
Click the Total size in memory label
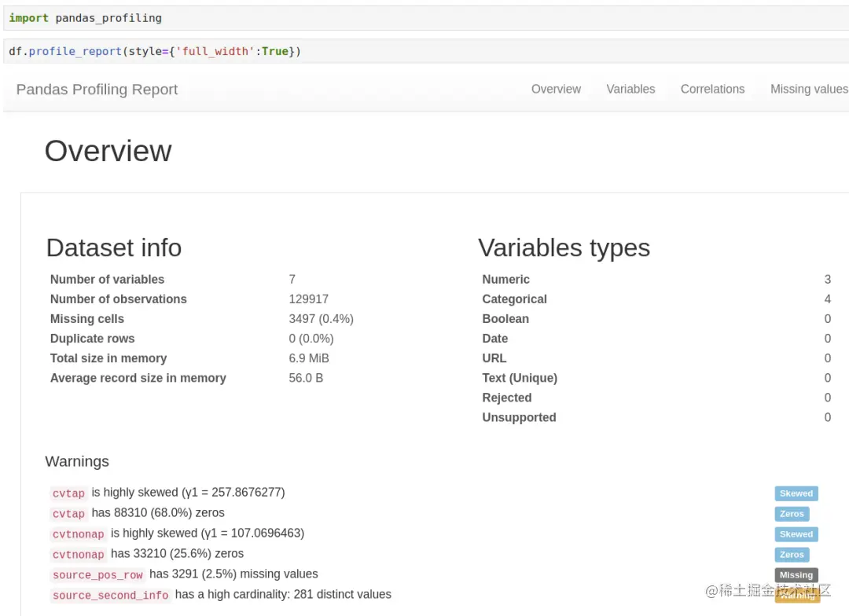coord(108,358)
